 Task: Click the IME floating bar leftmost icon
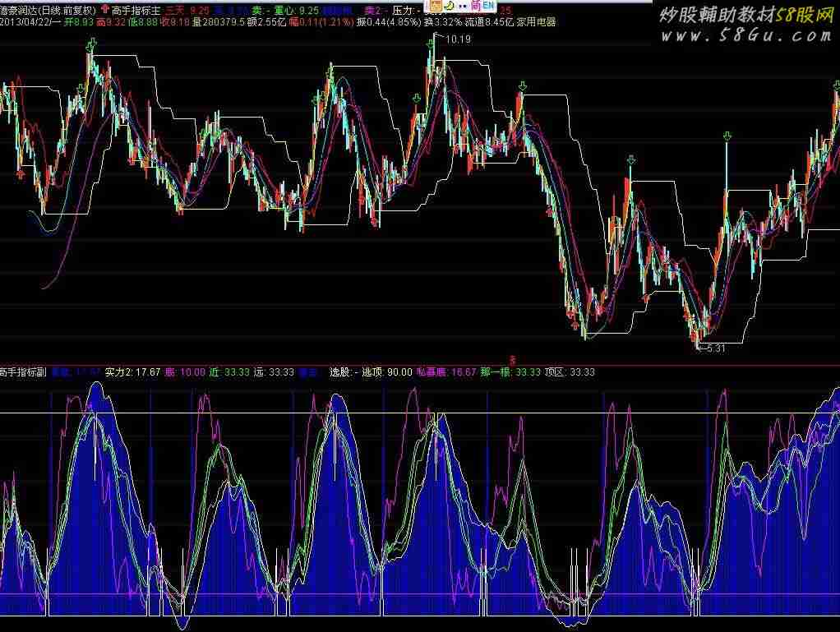pos(436,6)
